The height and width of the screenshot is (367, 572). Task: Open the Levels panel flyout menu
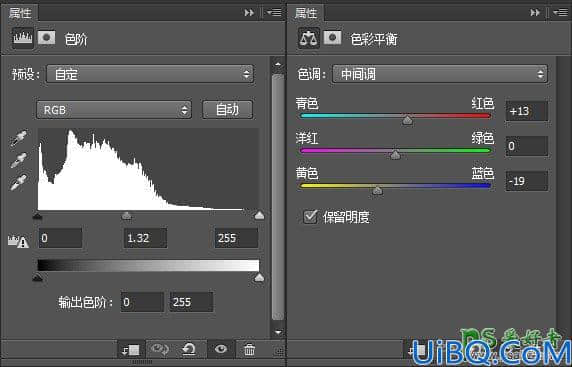(274, 13)
